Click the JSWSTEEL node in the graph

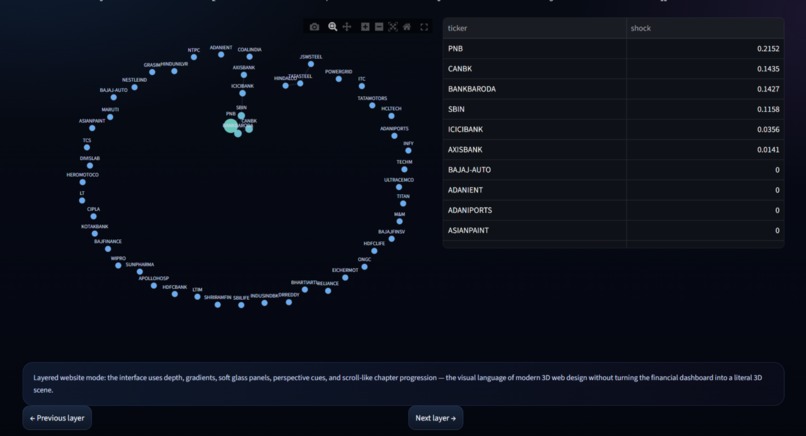(310, 64)
